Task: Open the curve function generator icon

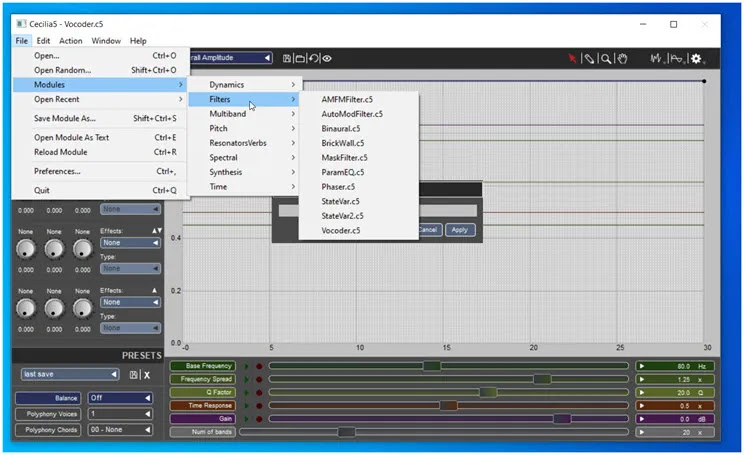Action: point(677,58)
